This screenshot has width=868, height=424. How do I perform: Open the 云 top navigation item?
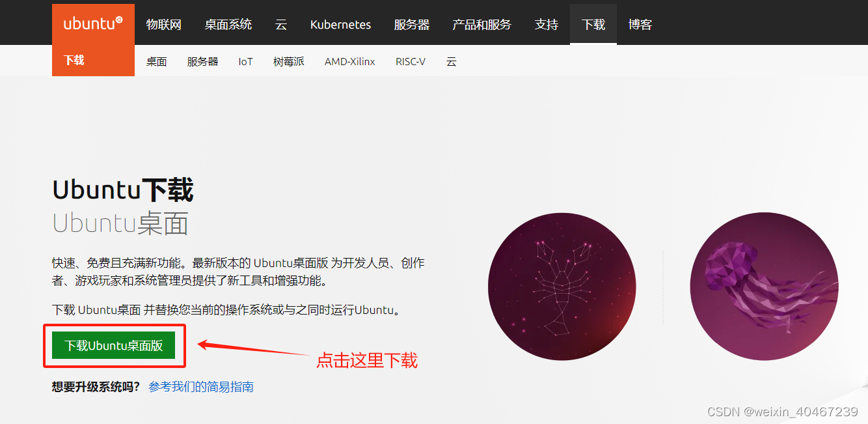pyautogui.click(x=281, y=25)
